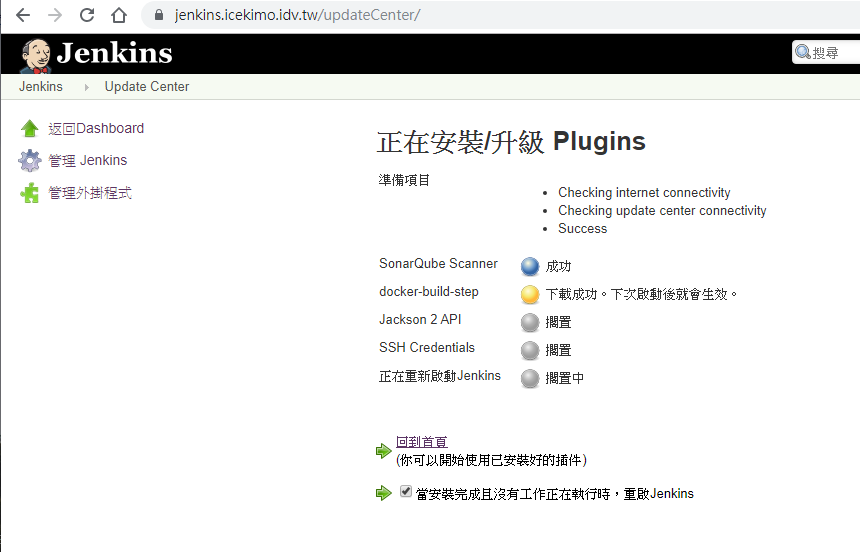Click grey status ball for 正在重新啟動Jenkins
This screenshot has width=860, height=552.
[530, 378]
